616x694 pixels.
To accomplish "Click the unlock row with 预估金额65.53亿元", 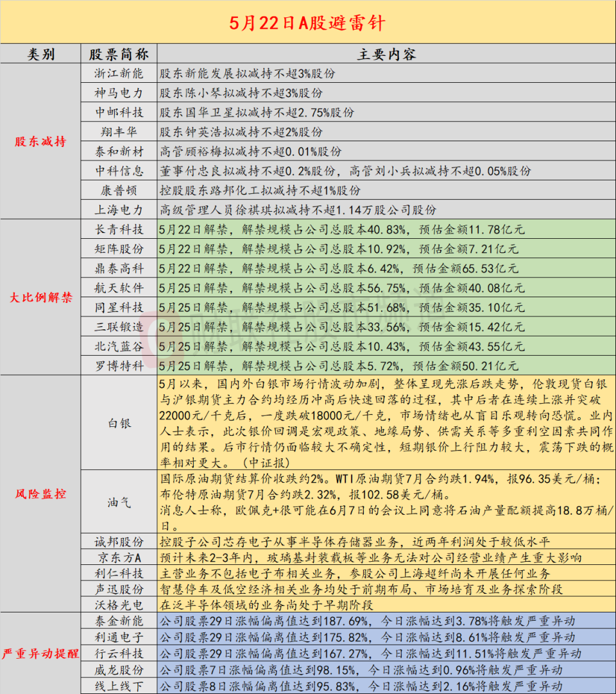I will (386, 268).
